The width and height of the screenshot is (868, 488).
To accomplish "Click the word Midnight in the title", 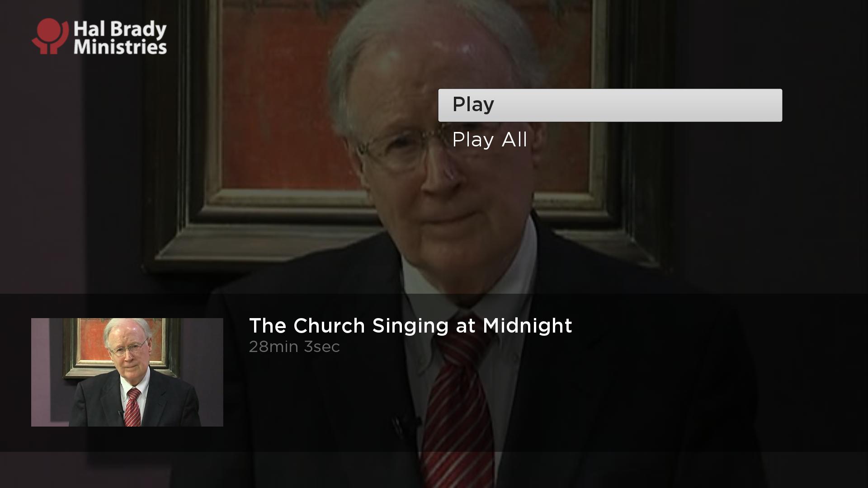I will (527, 325).
